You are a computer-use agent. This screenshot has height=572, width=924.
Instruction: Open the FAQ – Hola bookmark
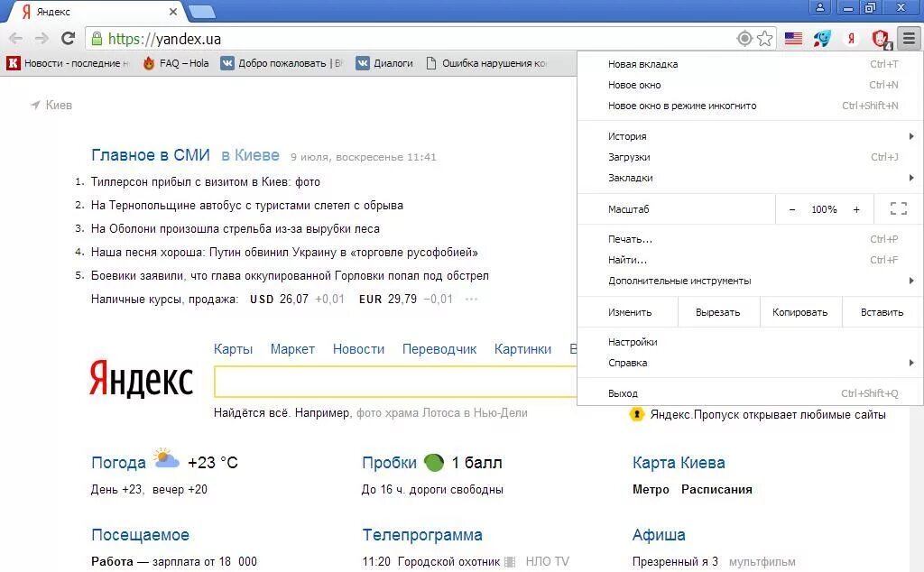coord(176,63)
